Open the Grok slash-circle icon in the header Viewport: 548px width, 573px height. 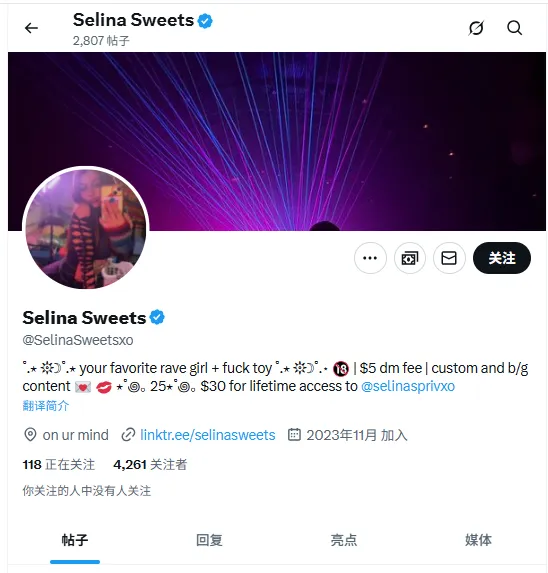[476, 28]
